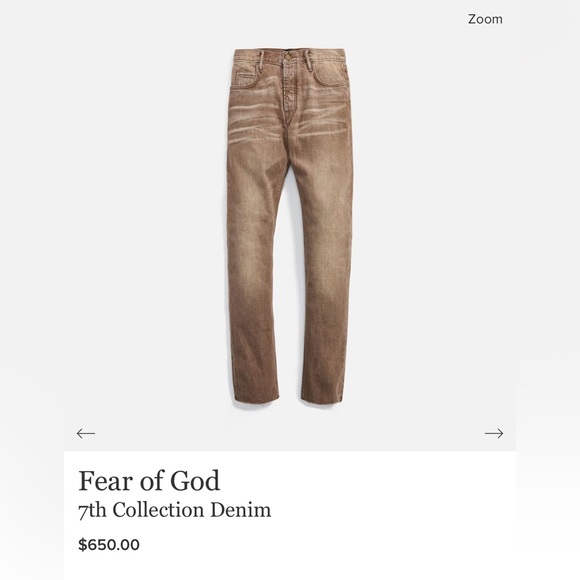
Task: Click the coin pocket on the jeans
Action: [x=247, y=79]
